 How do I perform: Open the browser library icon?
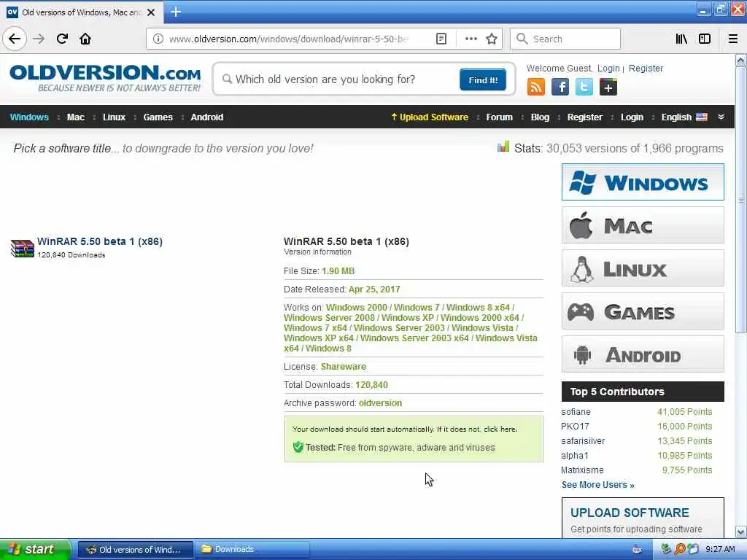coord(681,39)
